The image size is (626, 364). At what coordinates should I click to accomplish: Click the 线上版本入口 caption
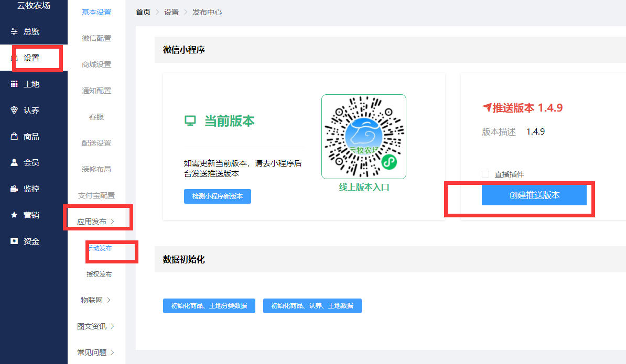[x=364, y=187]
